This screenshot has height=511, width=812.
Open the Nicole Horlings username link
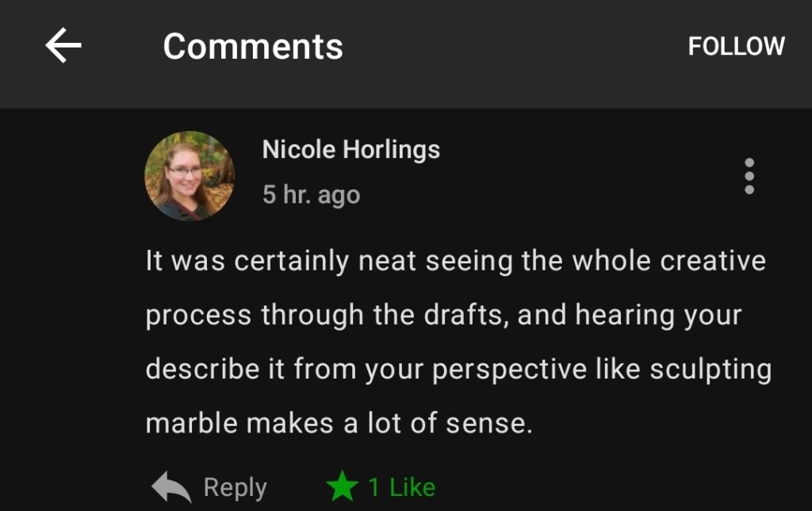(x=350, y=149)
